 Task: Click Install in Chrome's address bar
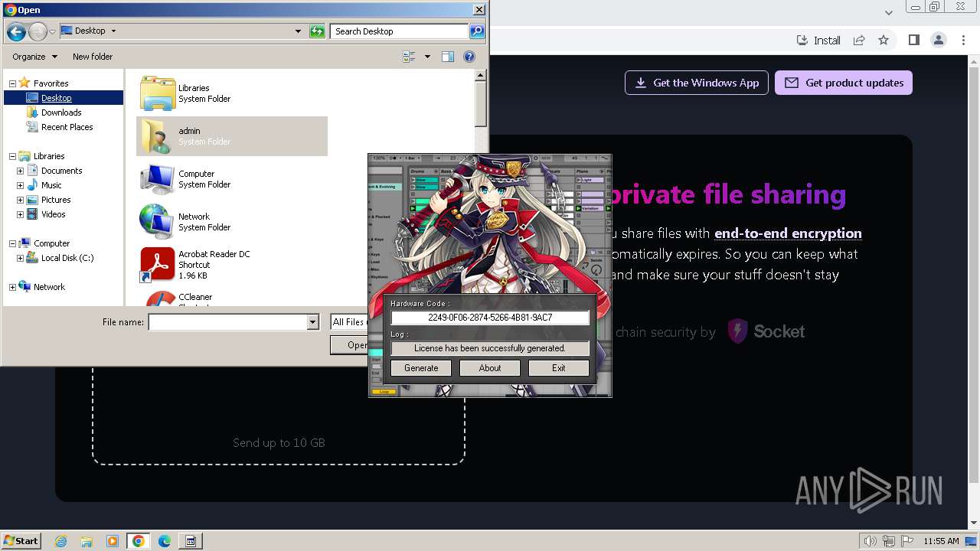[818, 41]
